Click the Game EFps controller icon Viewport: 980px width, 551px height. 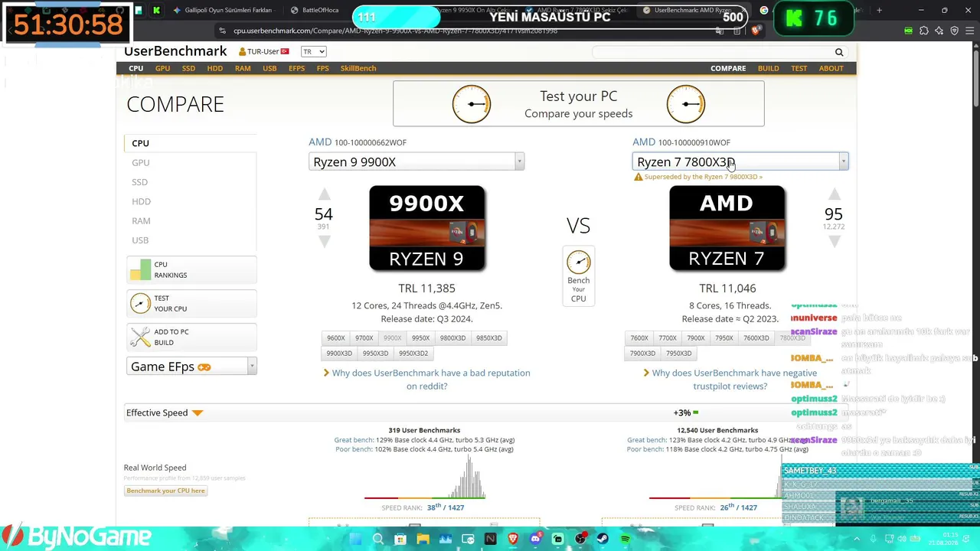click(x=204, y=367)
